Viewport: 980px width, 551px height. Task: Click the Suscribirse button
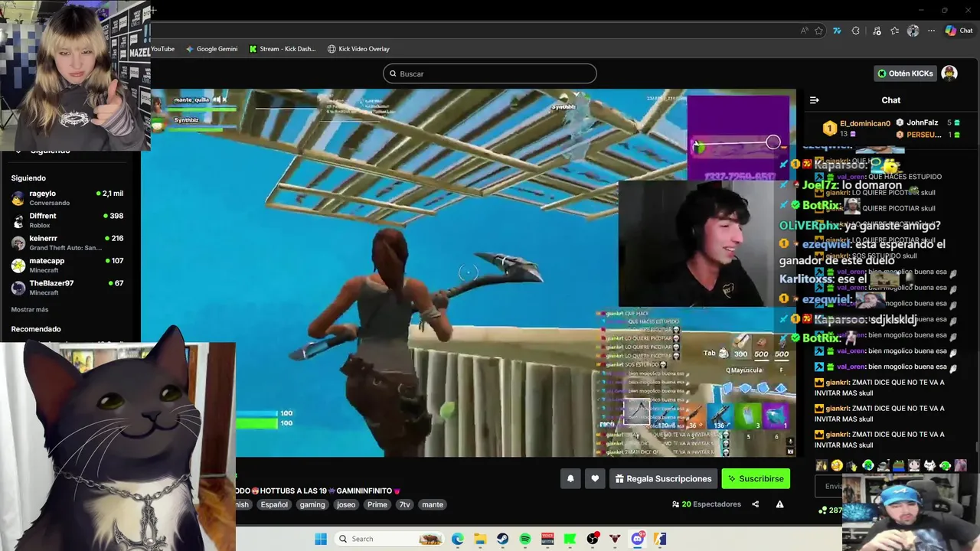tap(756, 478)
